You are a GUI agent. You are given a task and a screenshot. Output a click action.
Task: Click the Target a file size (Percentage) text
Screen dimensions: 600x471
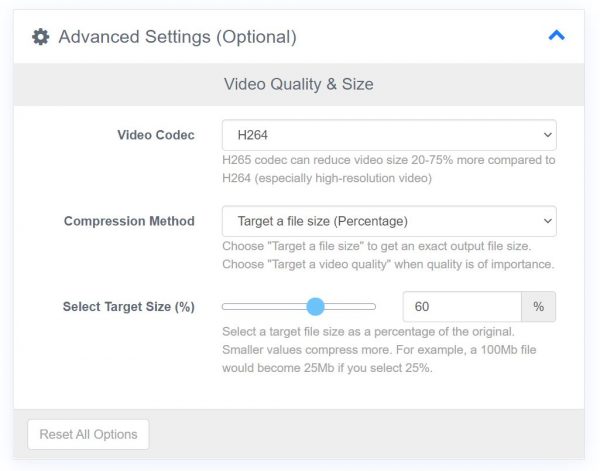tap(323, 221)
